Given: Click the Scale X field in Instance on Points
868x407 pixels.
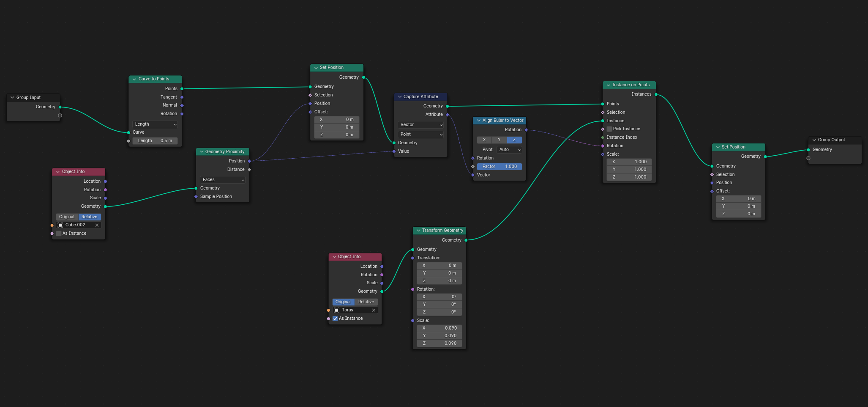Looking at the screenshot, I should [629, 162].
